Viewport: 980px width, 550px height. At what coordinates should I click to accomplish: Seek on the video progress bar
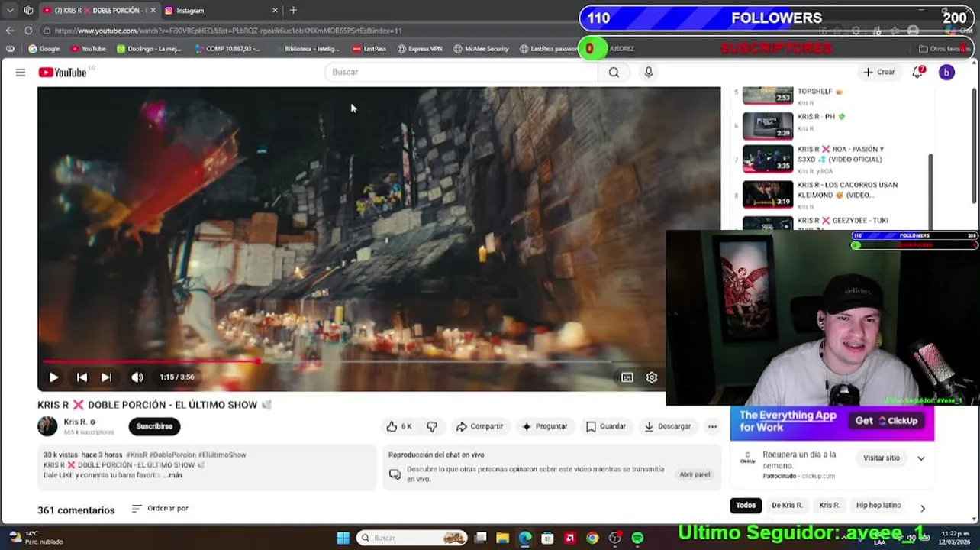tap(352, 361)
